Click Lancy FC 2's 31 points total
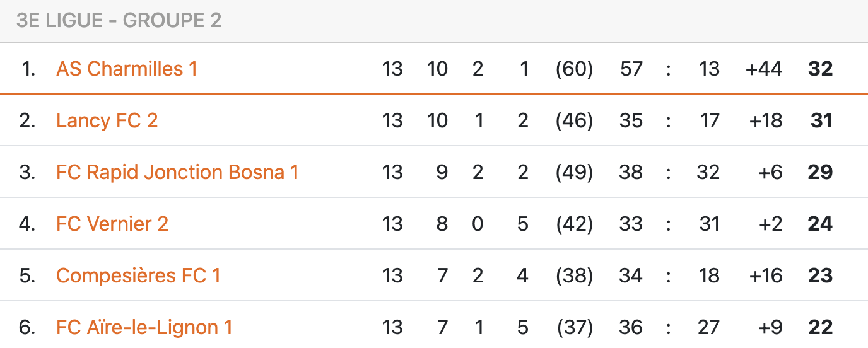 821,120
